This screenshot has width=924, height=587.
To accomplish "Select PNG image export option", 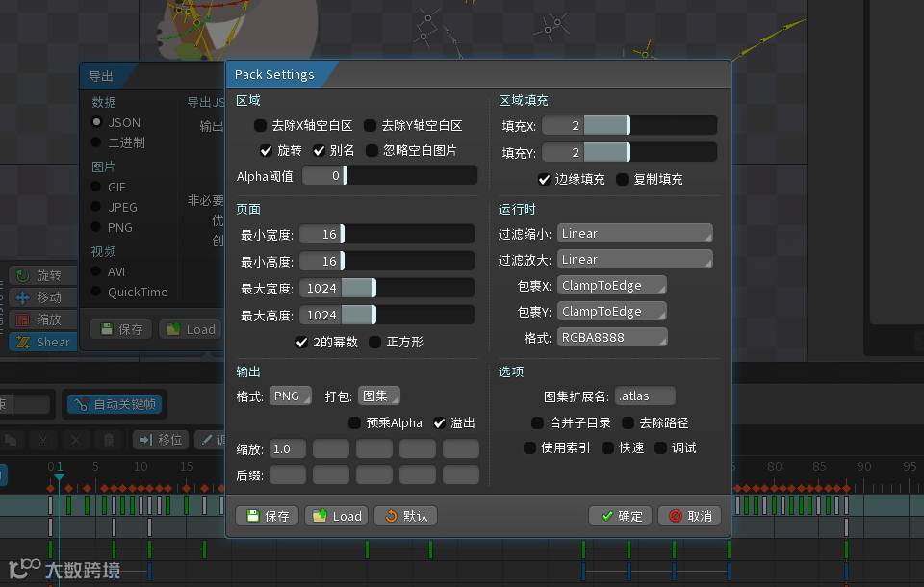I will point(96,227).
